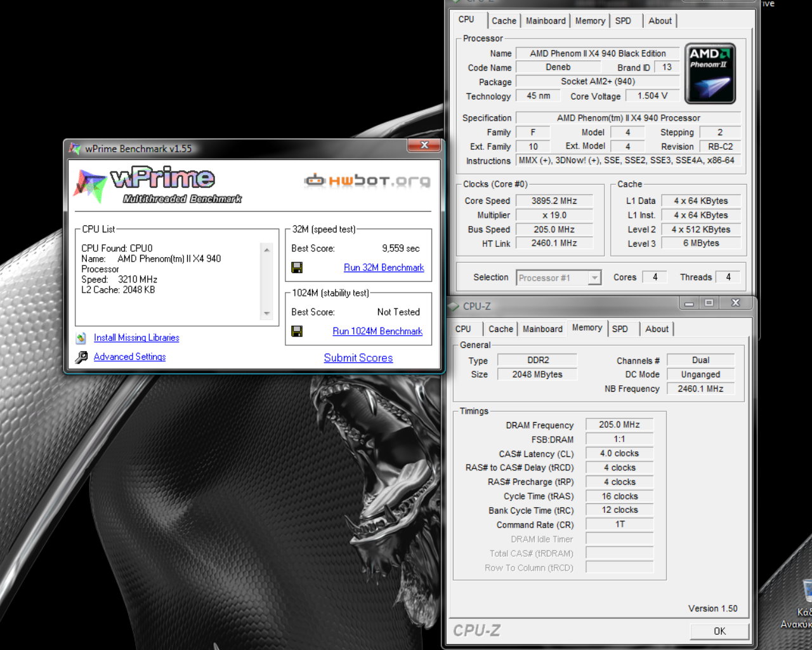This screenshot has width=812, height=650.
Task: Switch to SPD tab in upper CPU-Z window
Action: (623, 21)
